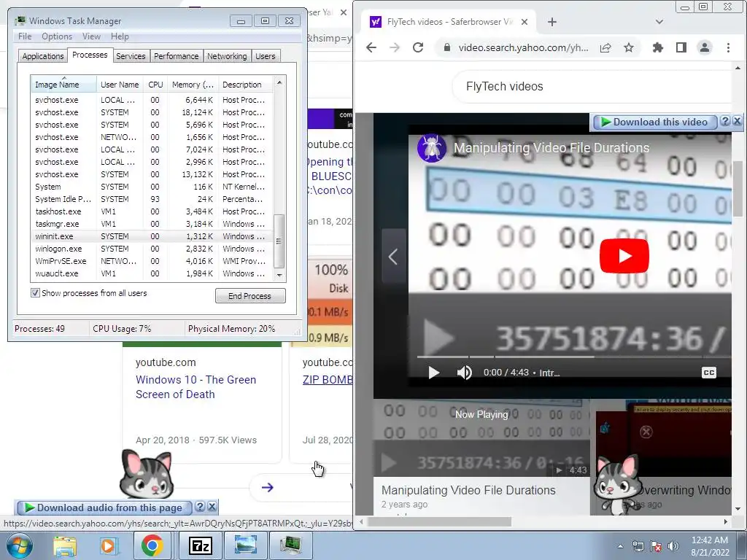
Task: Open Task Manager Options menu
Action: [x=57, y=36]
